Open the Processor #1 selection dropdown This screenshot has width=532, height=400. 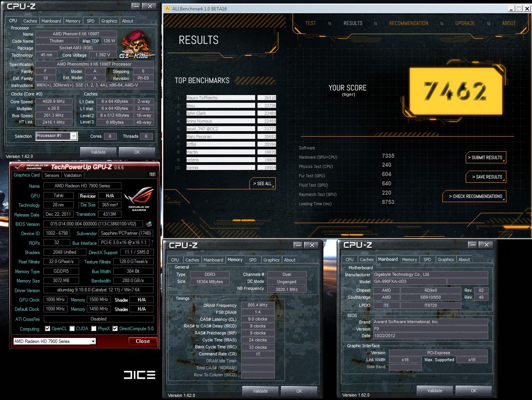pyautogui.click(x=74, y=136)
